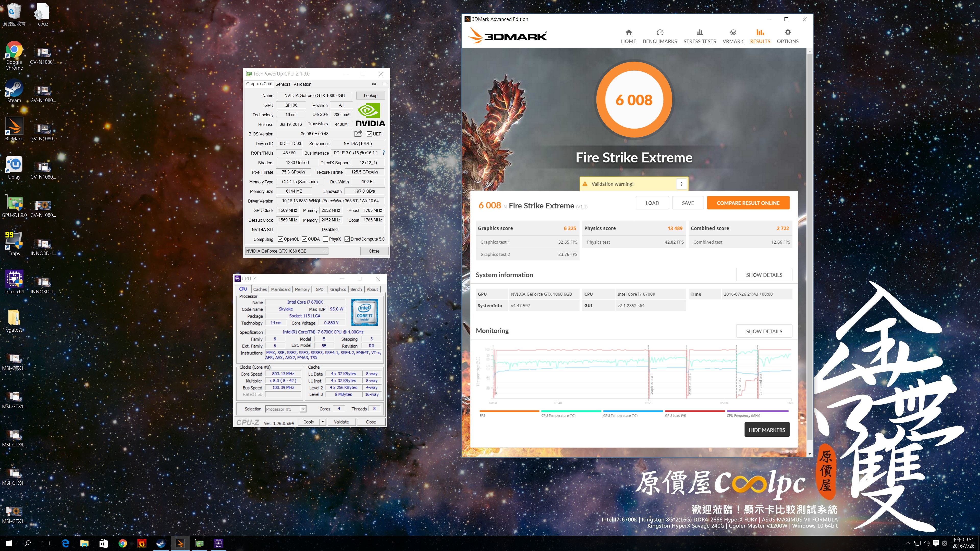This screenshot has height=551, width=980.
Task: Click the Tools button in CPU-Z
Action: coord(309,422)
